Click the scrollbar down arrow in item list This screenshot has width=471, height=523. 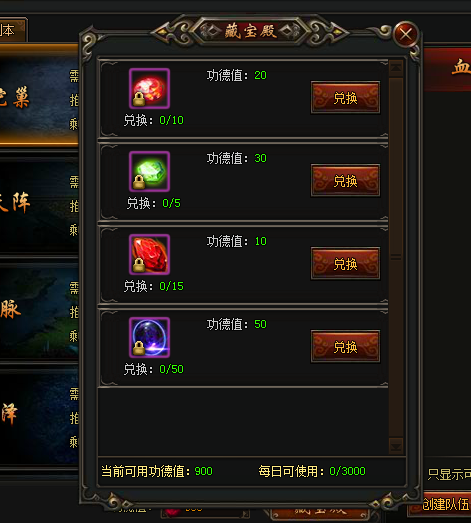tap(396, 446)
